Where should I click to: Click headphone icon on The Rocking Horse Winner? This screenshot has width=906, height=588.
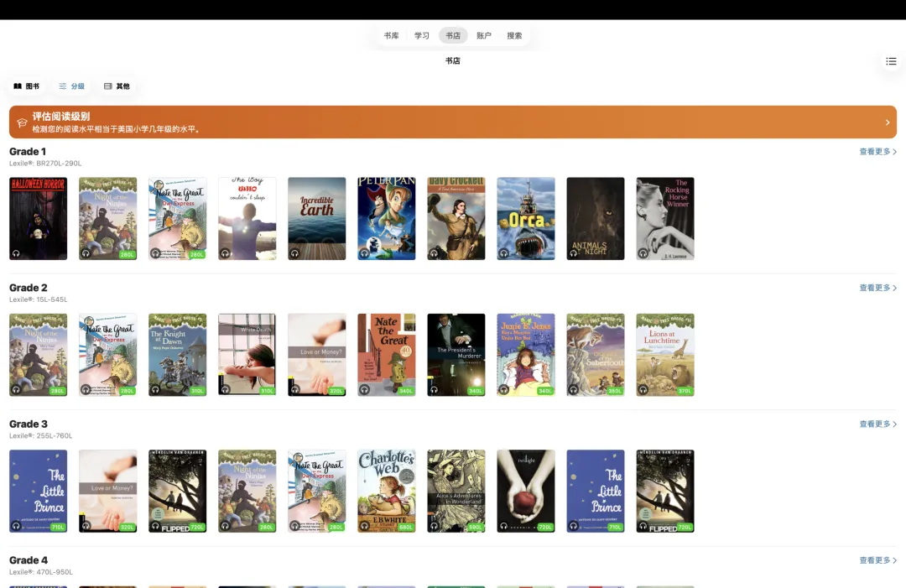[643, 253]
